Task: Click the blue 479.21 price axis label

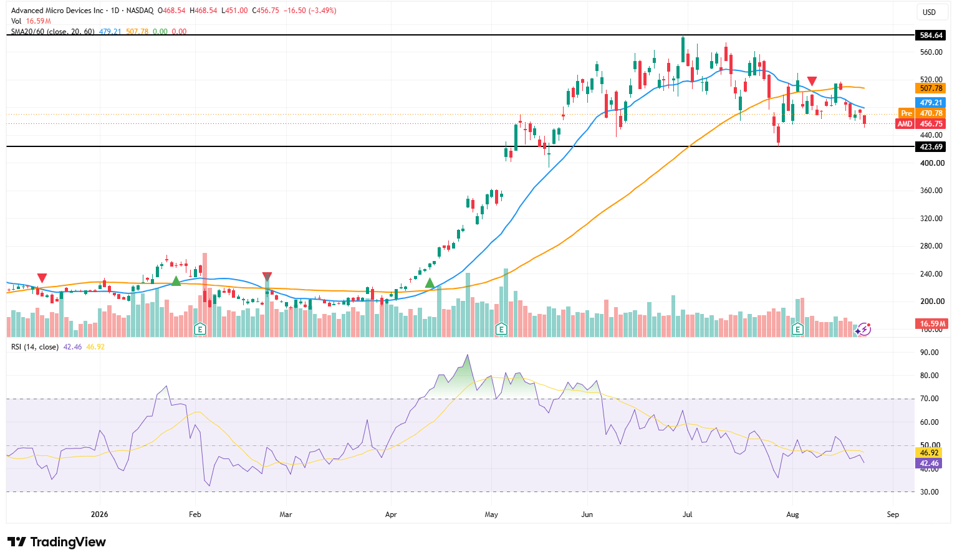Action: 931,103
